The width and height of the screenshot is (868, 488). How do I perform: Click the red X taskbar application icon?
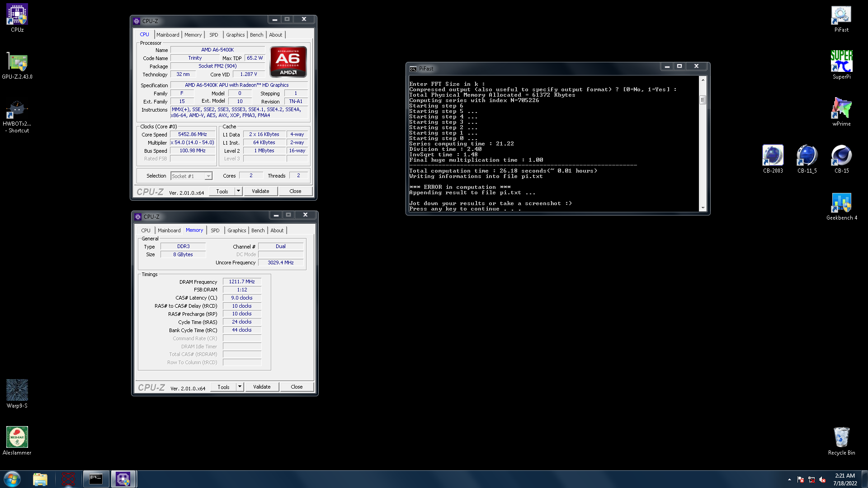point(68,479)
